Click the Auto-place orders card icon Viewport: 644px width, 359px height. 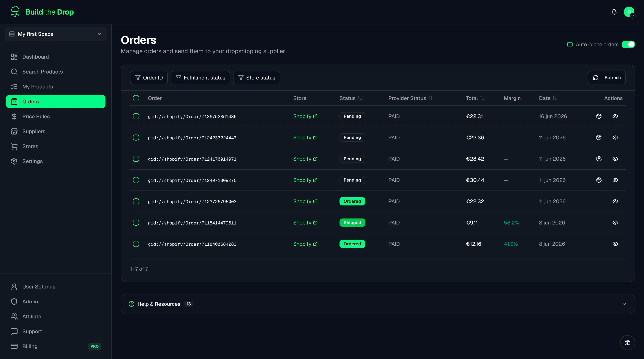(x=570, y=45)
